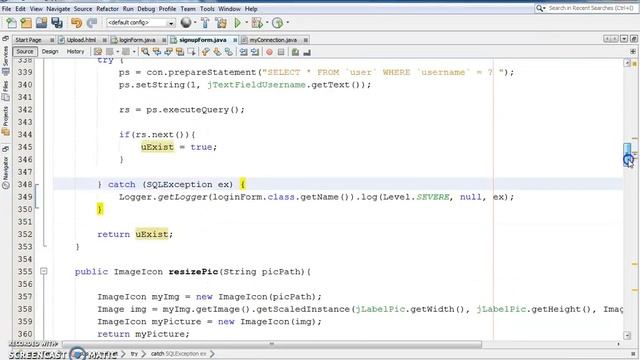Click the Uncomment icon in the editor toolbar
Image resolution: width=640 pixels, height=360 pixels.
pos(307,52)
